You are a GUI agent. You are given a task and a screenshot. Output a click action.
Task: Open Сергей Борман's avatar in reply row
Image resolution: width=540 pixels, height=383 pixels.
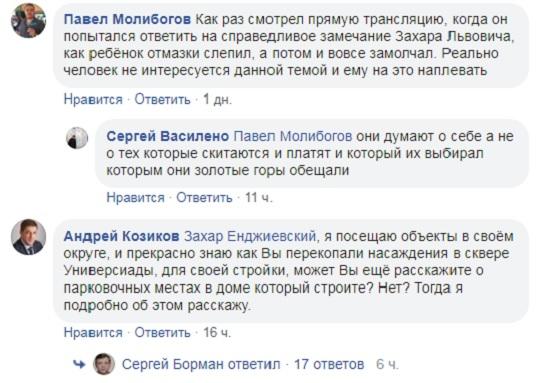(104, 364)
